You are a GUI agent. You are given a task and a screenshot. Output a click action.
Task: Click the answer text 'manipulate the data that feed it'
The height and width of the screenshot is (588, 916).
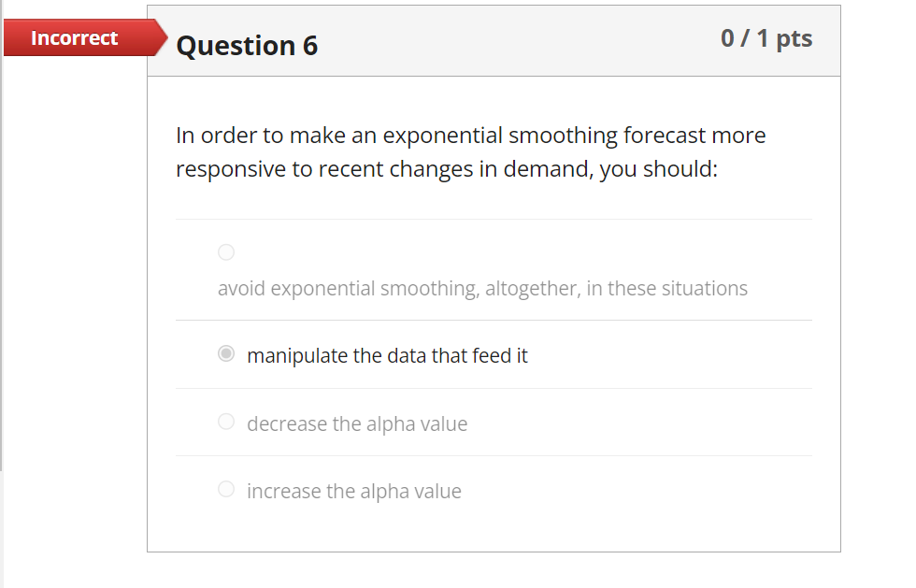(x=387, y=355)
